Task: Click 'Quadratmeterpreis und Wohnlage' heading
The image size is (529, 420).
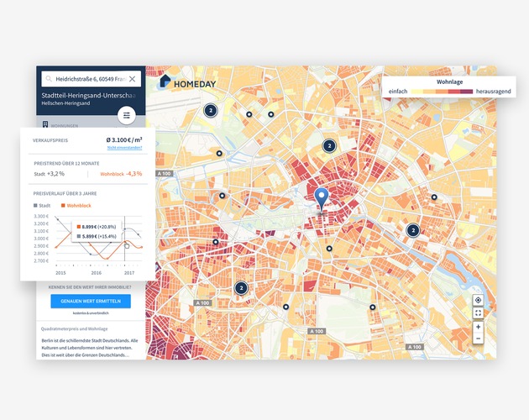Action: click(74, 328)
